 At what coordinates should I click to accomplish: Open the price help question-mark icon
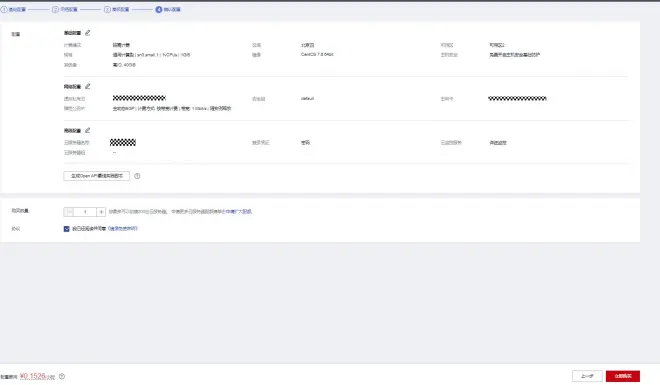(62, 376)
